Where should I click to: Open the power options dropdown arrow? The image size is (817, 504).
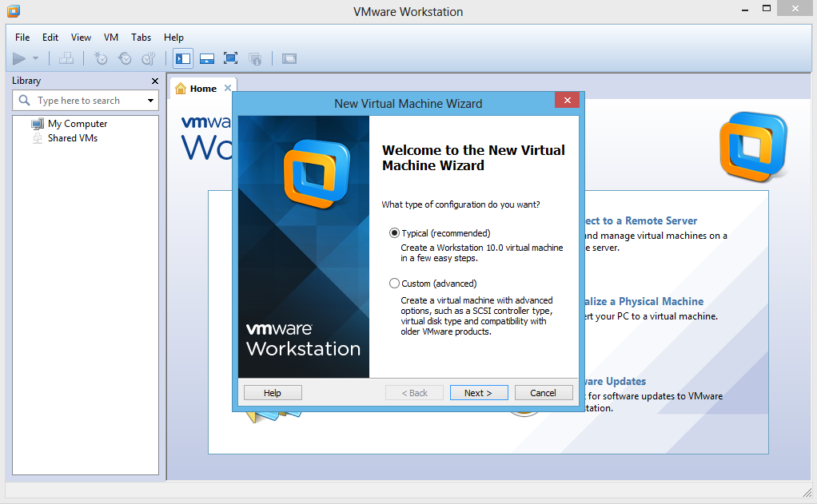coord(35,58)
